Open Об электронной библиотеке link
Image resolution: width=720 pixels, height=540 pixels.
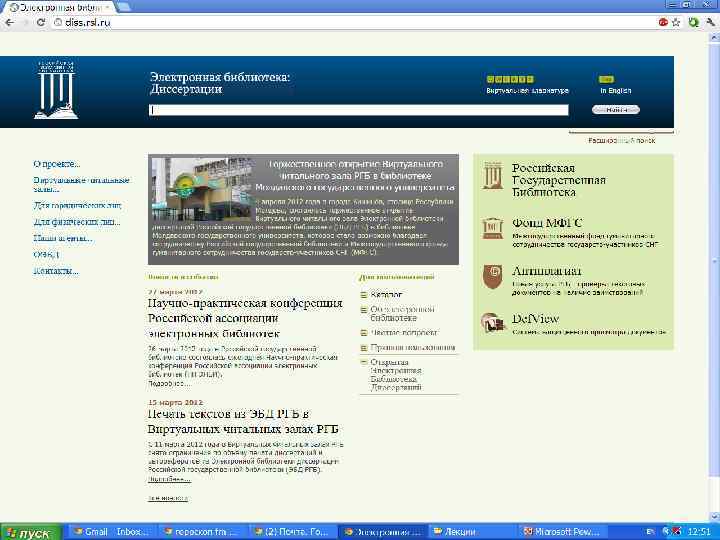click(402, 314)
